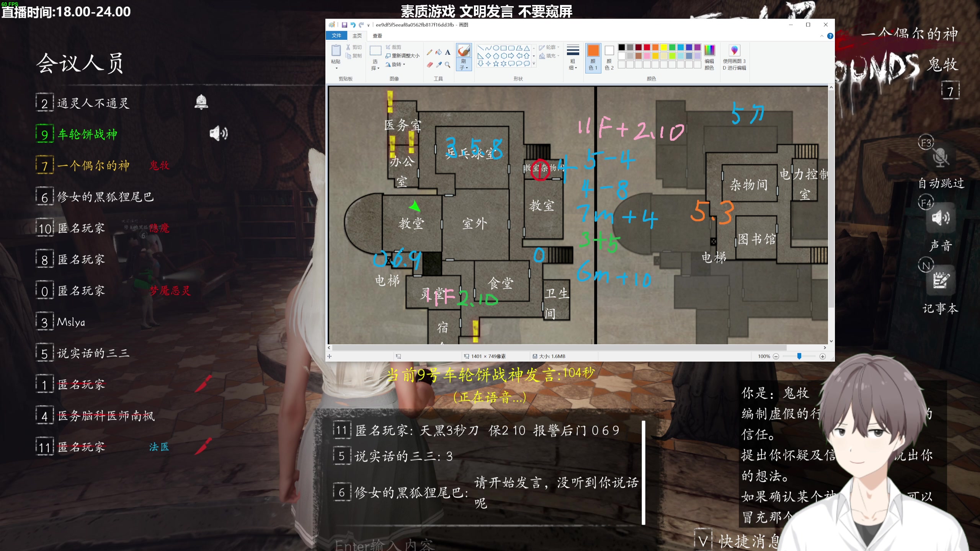Click the horizontal scrollbar of Paint canvas
This screenshot has height=551, width=980.
559,348
